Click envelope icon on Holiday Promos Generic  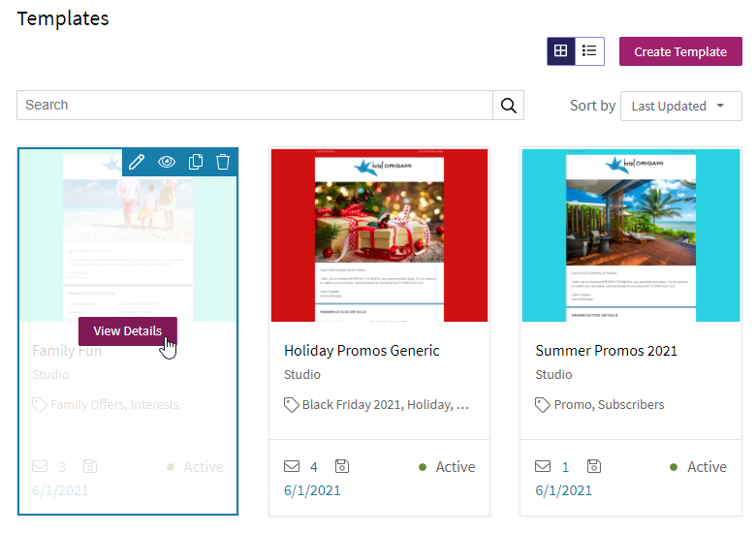[x=292, y=466]
